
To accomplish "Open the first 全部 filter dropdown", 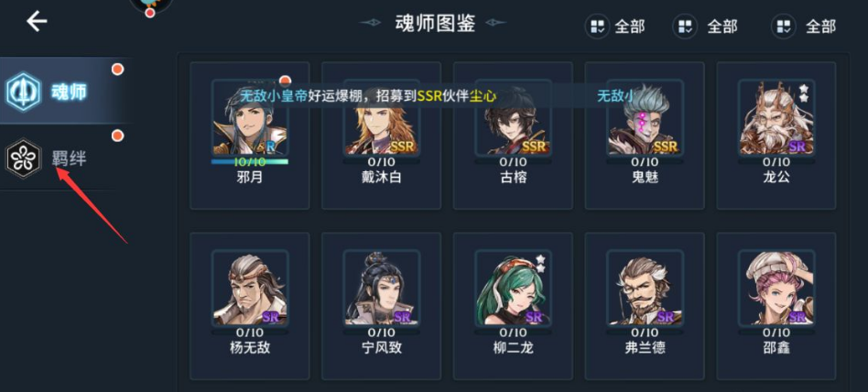I will coord(614,26).
